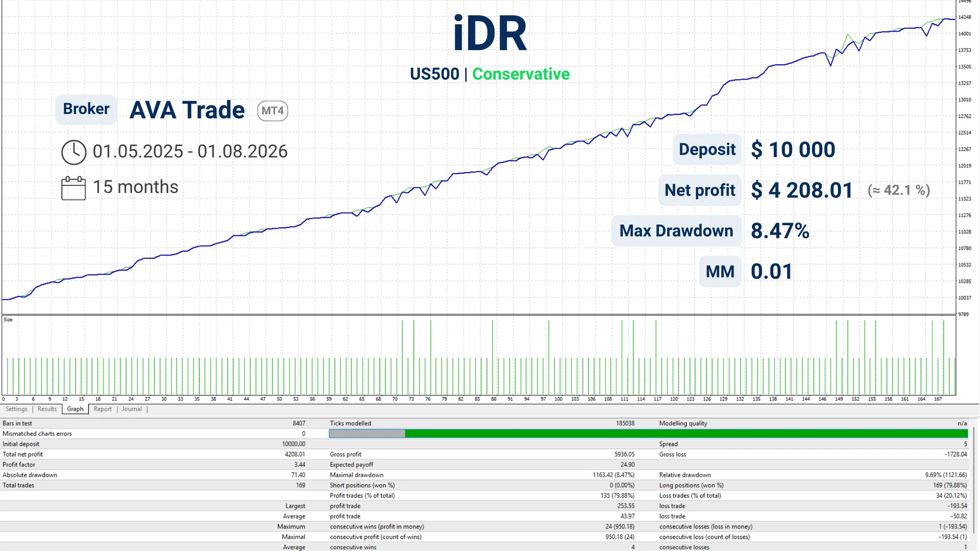This screenshot has height=551, width=980.
Task: Click the MM label badge
Action: point(720,272)
